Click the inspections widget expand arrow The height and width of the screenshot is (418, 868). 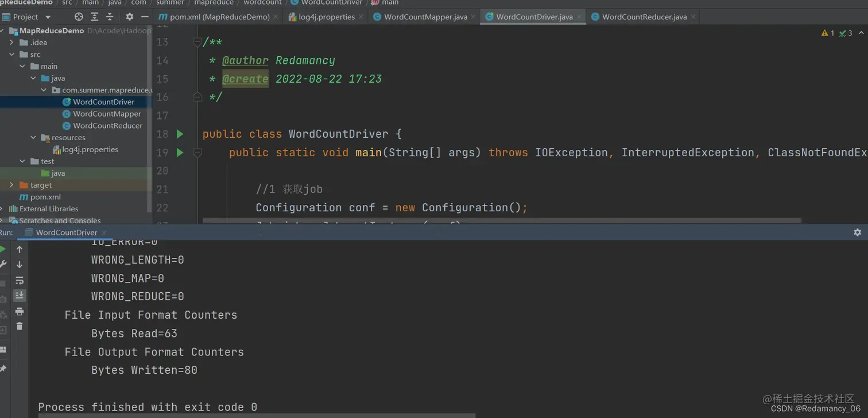861,33
